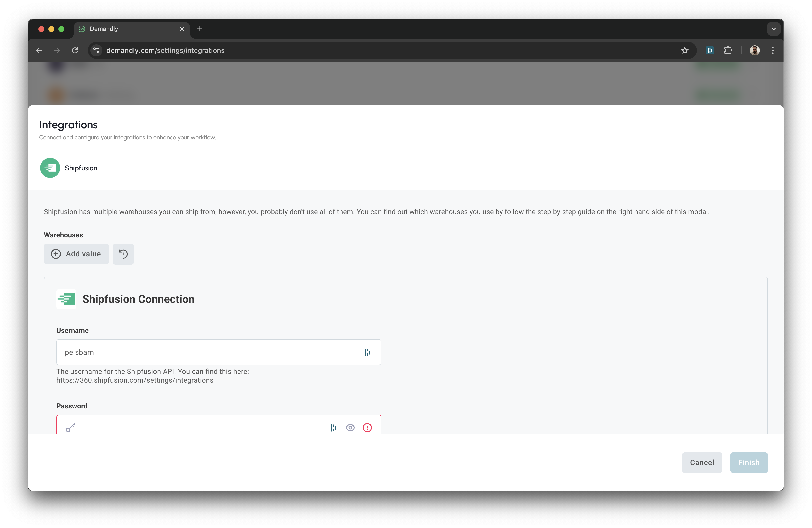Viewport: 812px width, 528px height.
Task: Open the browser three-dot menu
Action: [773, 50]
